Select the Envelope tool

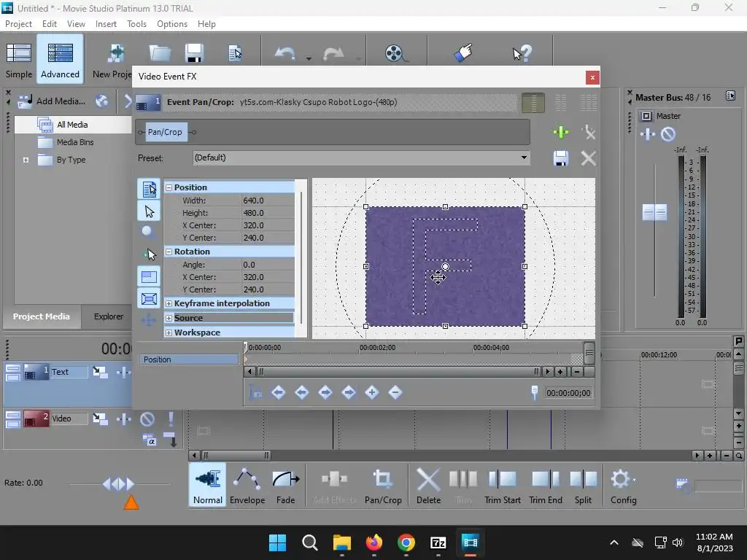coord(247,486)
